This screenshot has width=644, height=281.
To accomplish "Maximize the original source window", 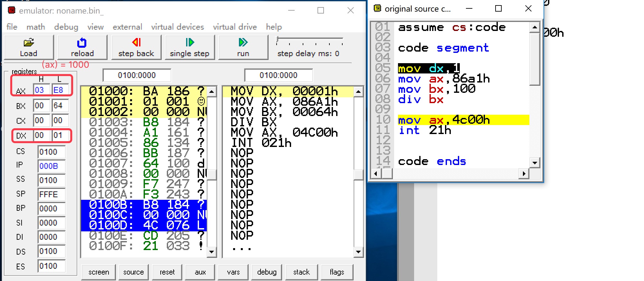I will click(x=498, y=8).
